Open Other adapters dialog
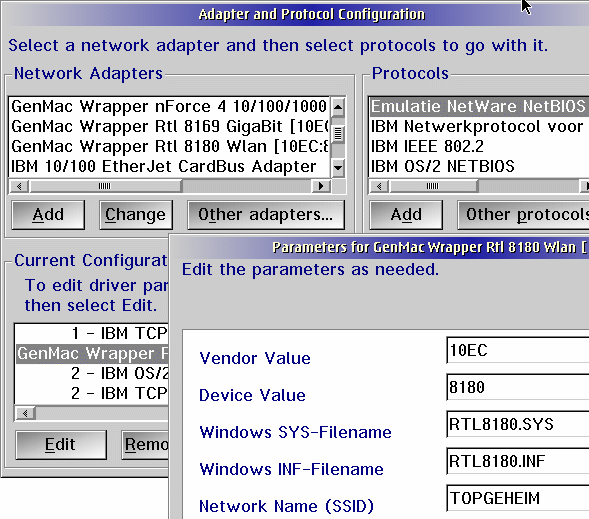This screenshot has height=519, width=589. 266,215
